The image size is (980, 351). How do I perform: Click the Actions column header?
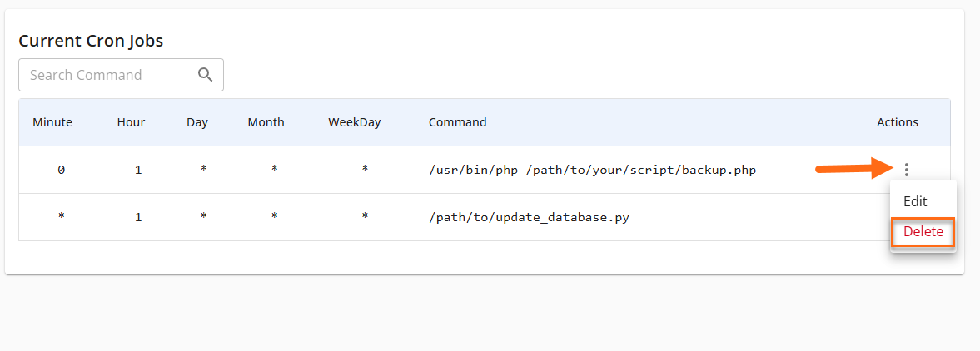(897, 122)
